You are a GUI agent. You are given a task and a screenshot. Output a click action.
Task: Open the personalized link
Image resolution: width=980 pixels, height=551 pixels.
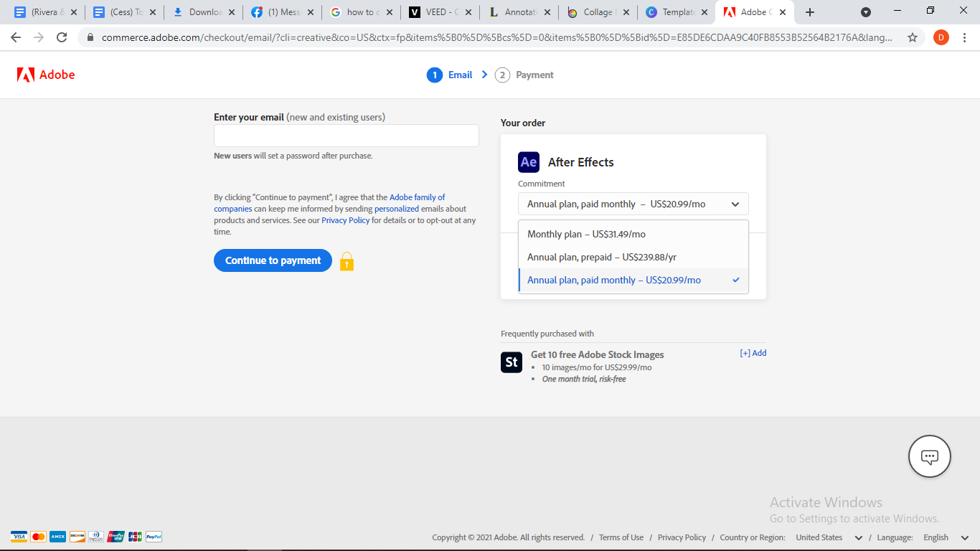tap(396, 209)
